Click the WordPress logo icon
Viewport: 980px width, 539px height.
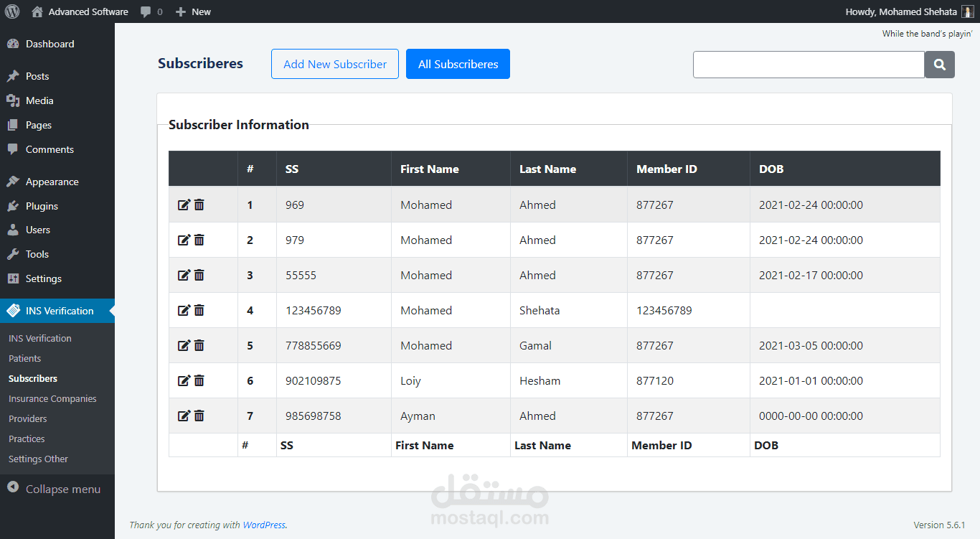coord(12,11)
